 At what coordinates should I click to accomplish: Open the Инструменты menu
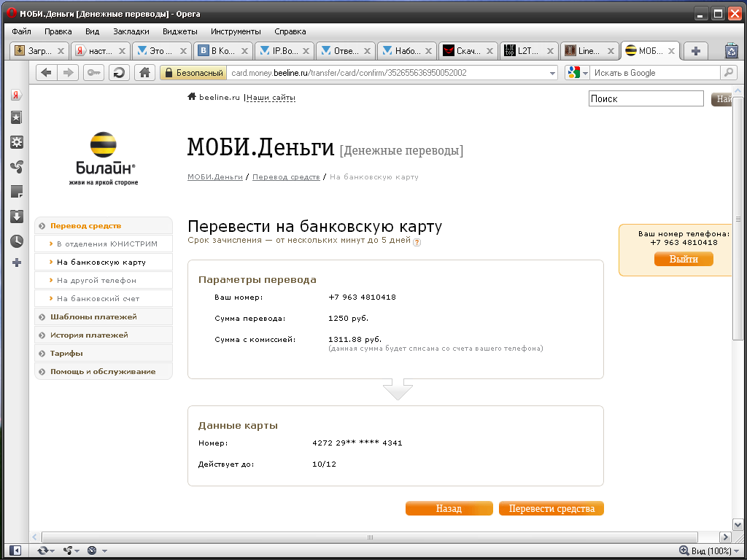click(x=236, y=31)
